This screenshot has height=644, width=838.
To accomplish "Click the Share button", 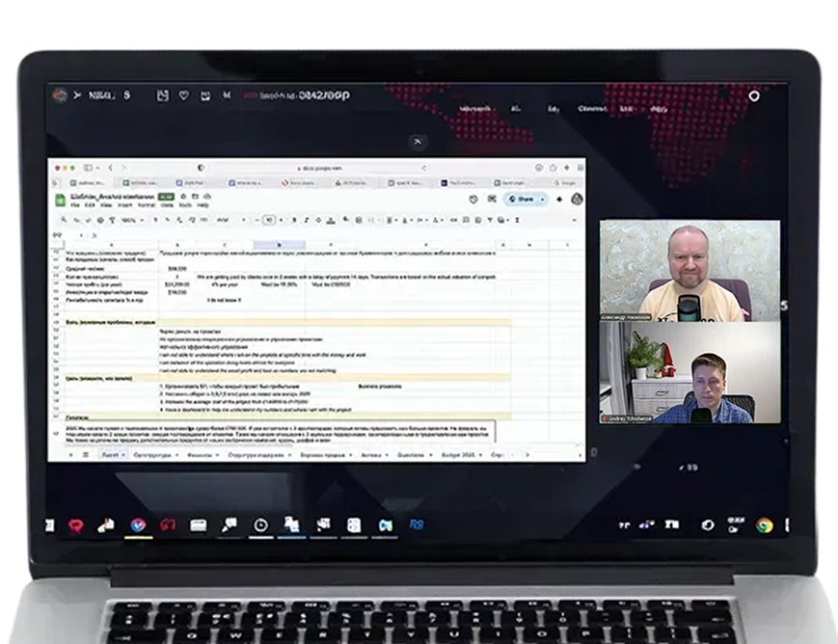I will tap(521, 200).
